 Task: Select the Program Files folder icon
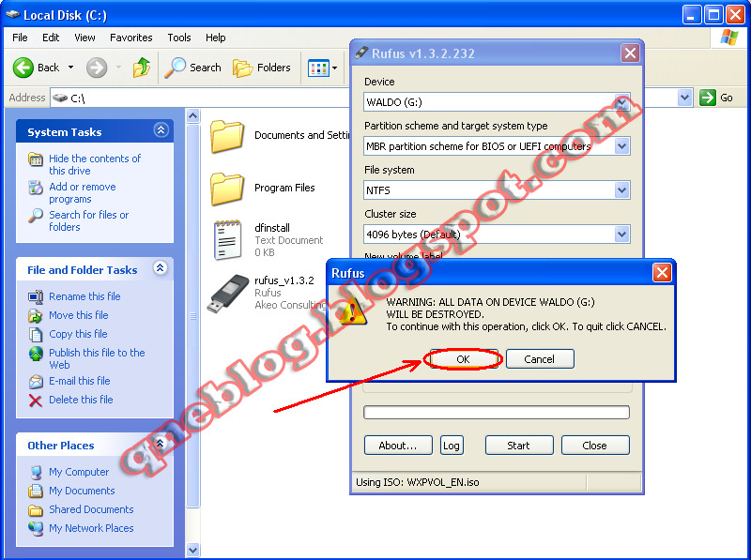coord(227,189)
